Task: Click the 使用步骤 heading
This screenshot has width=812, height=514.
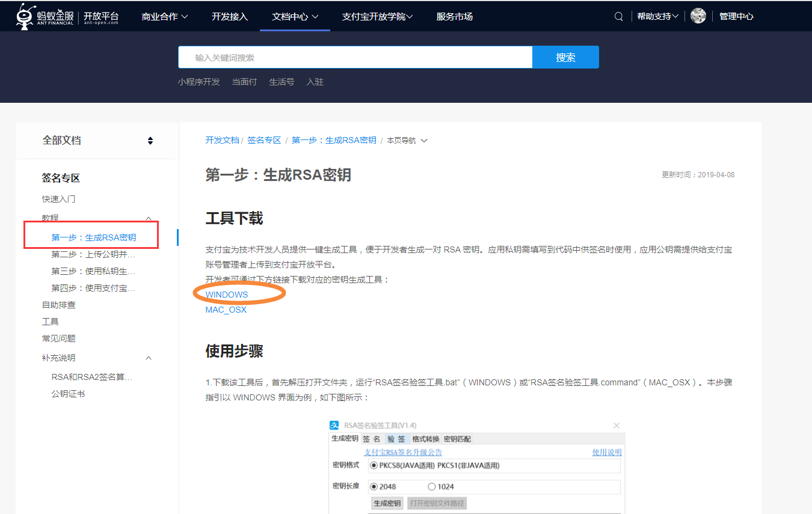Action: [x=235, y=351]
